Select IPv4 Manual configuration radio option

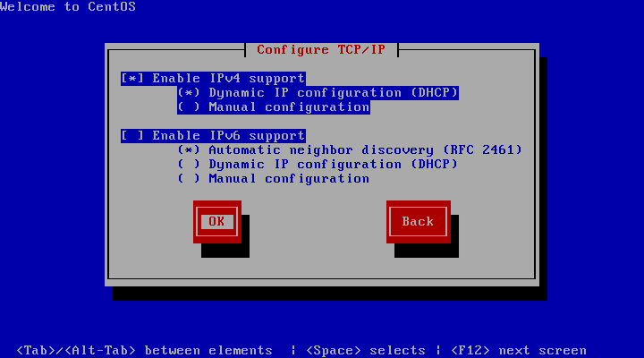[274, 107]
